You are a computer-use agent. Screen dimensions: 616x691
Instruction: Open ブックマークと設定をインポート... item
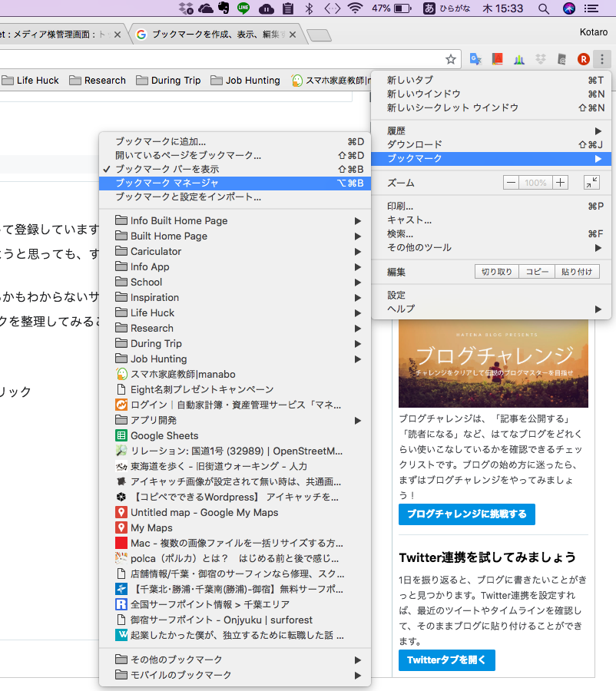tap(235, 197)
